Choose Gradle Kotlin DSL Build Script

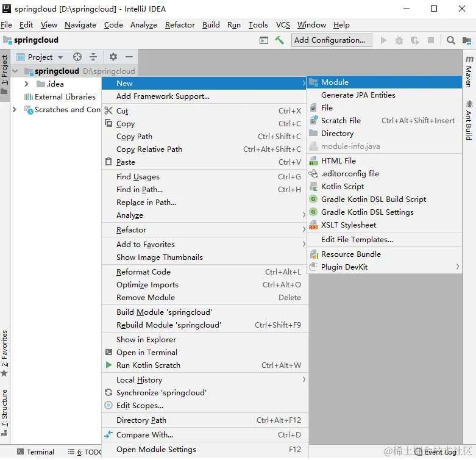[x=385, y=199]
